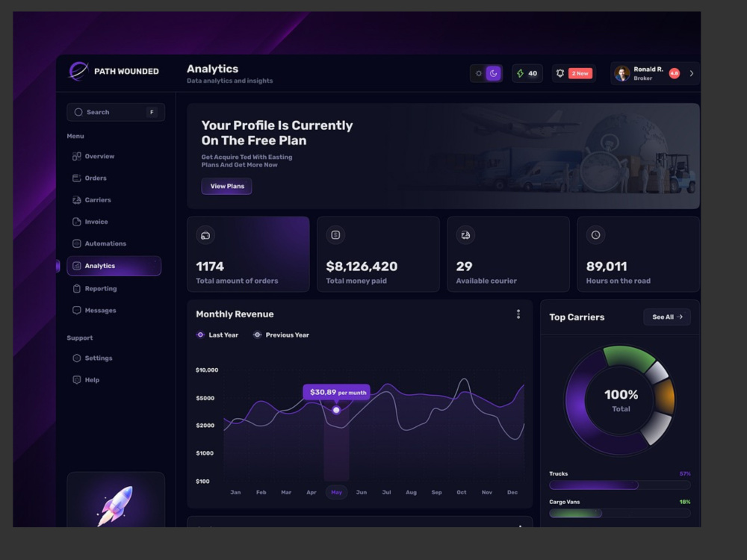Go to the Carriers menu item
This screenshot has height=560, width=747.
114,200
